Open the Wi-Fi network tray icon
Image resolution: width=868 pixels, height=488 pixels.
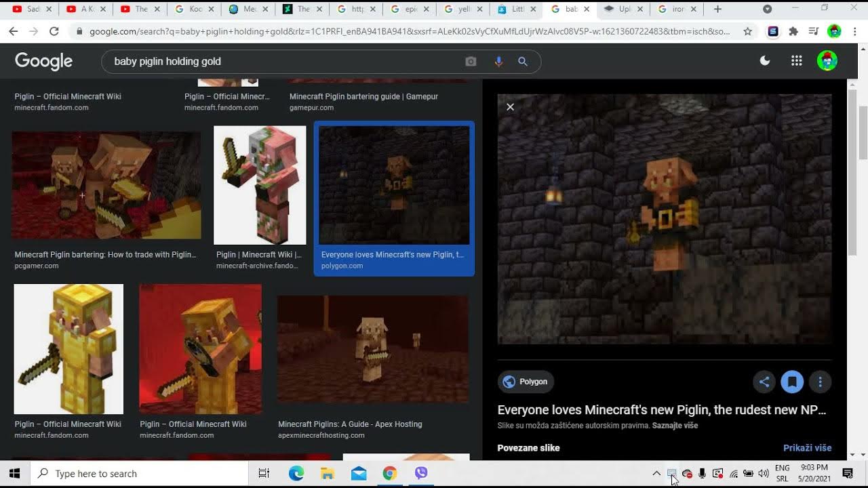pos(733,473)
